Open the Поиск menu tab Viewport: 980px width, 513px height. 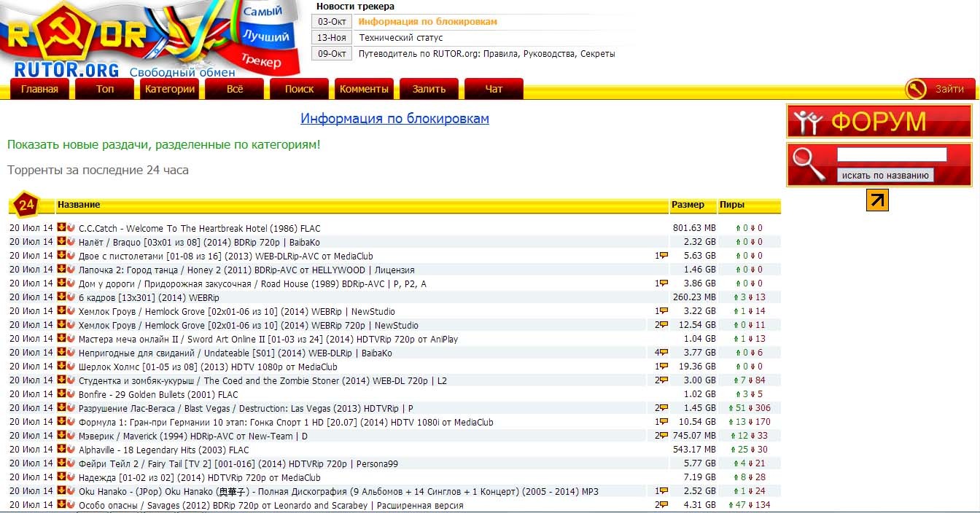point(300,89)
